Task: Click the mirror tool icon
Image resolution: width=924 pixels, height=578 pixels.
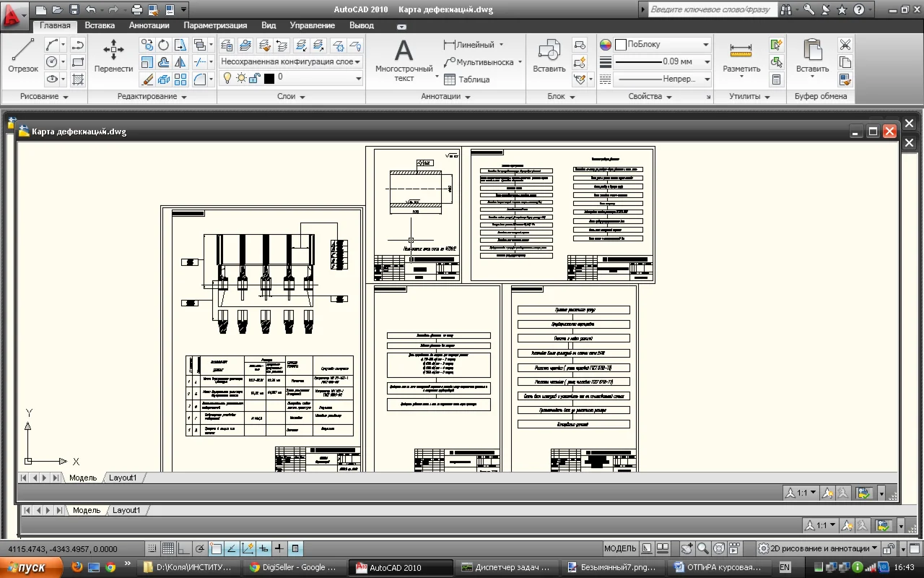Action: pos(180,62)
